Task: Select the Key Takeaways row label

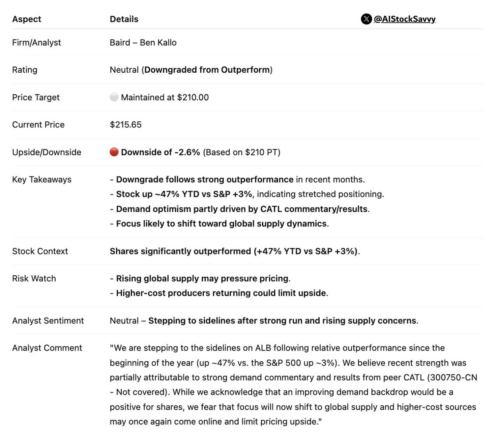Action: point(41,180)
